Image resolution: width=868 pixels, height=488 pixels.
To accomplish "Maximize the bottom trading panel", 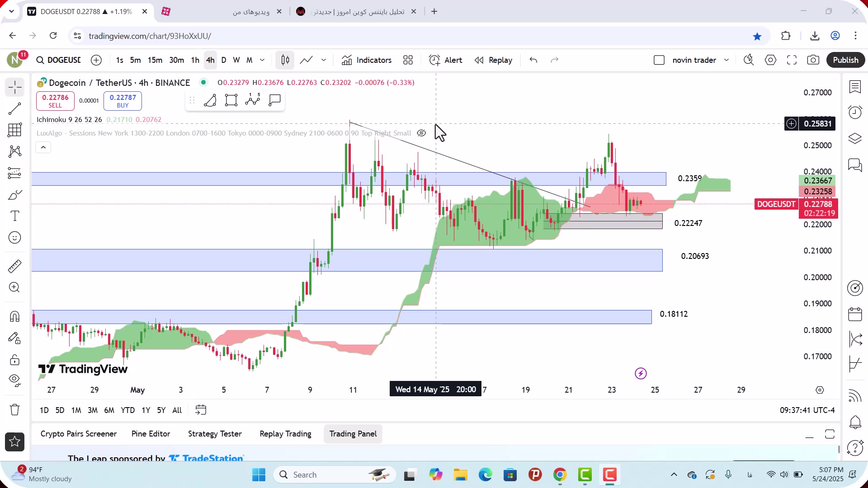I will click(830, 434).
